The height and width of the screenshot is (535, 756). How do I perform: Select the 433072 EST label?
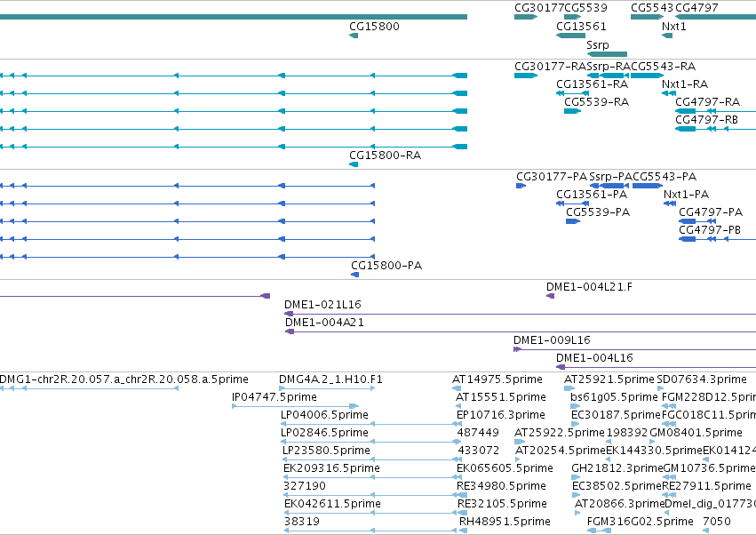coord(478,451)
